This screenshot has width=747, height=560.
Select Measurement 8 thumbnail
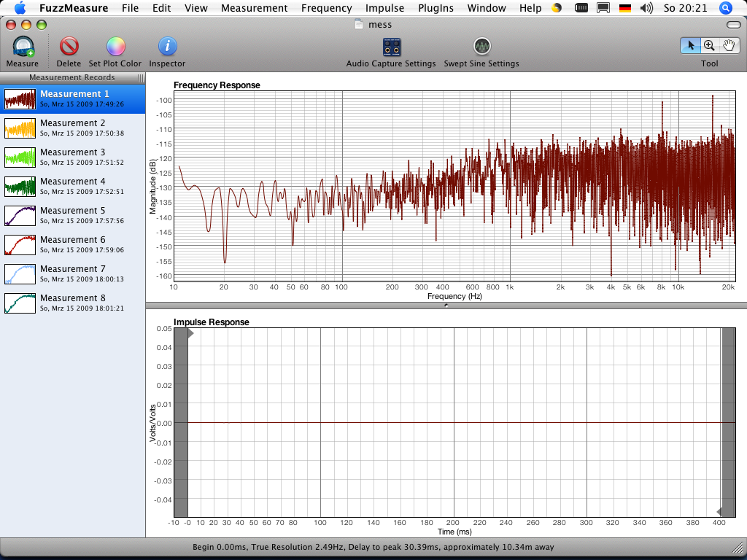(x=20, y=303)
